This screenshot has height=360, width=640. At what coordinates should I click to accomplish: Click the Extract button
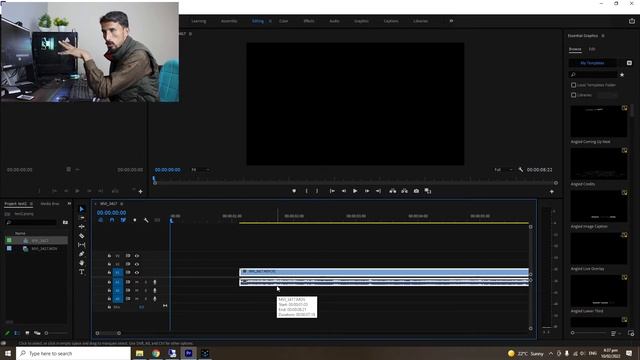(404, 191)
